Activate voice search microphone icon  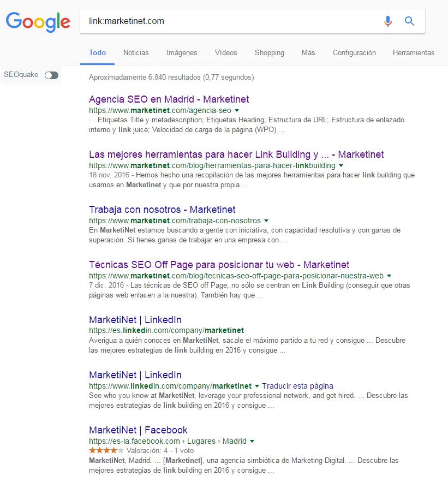click(388, 21)
